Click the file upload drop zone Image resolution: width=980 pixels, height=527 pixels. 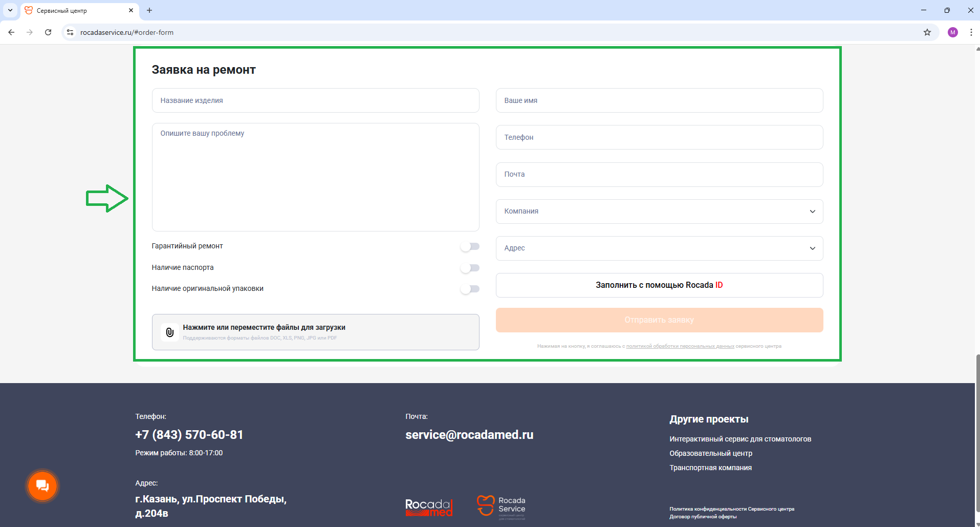(x=315, y=332)
